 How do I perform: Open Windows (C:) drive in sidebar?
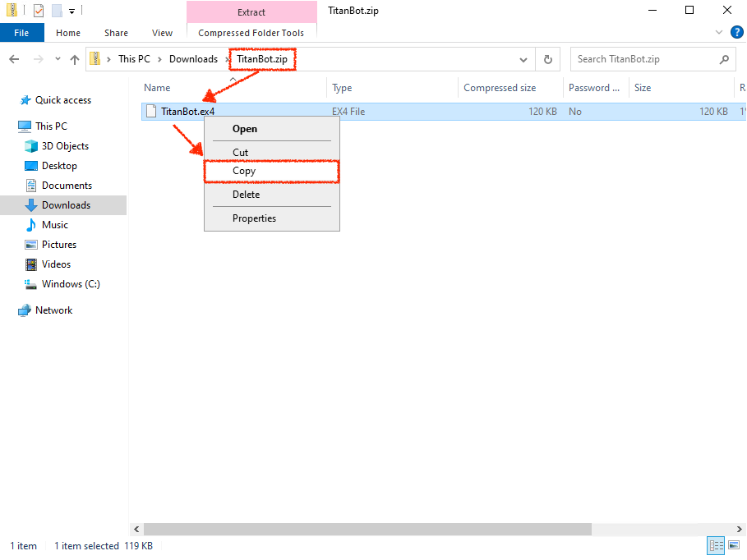pyautogui.click(x=71, y=284)
